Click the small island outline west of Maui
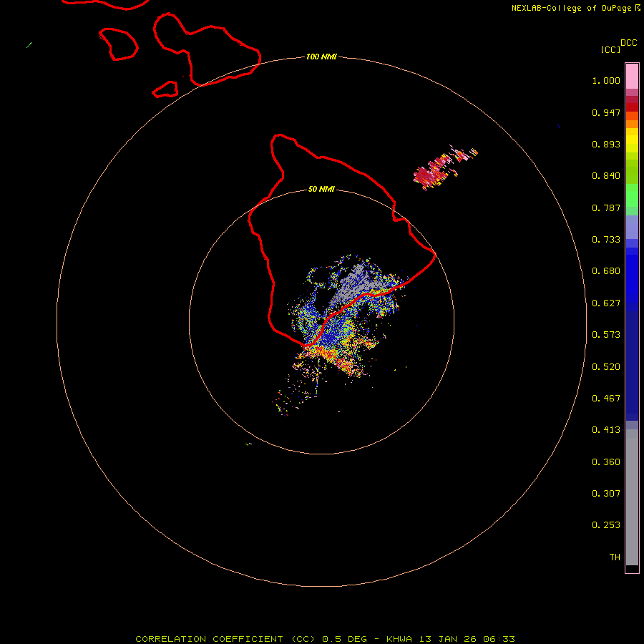The width and height of the screenshot is (644, 644). (118, 44)
